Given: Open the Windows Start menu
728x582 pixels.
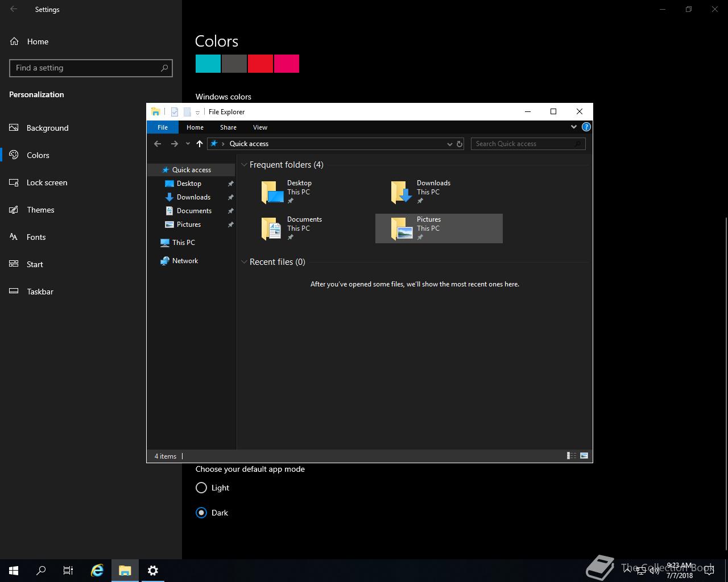Looking at the screenshot, I should click(x=14, y=571).
